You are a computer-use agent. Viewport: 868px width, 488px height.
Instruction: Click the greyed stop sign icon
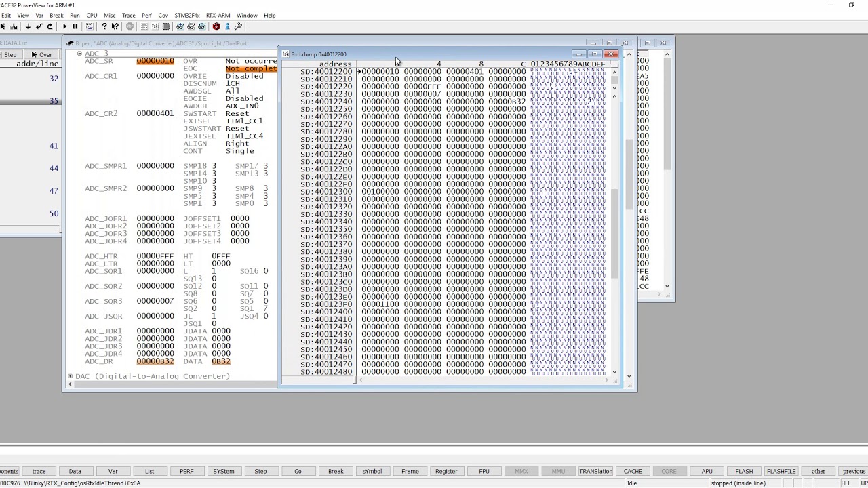(x=130, y=26)
